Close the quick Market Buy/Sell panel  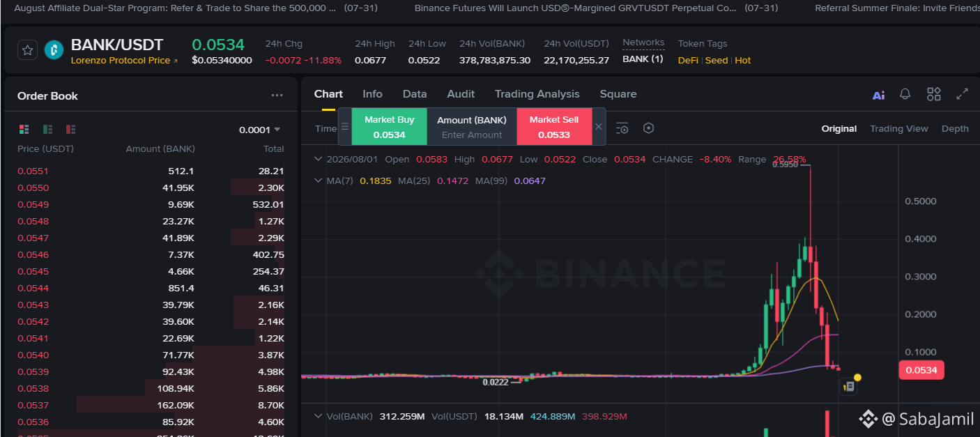tap(598, 127)
